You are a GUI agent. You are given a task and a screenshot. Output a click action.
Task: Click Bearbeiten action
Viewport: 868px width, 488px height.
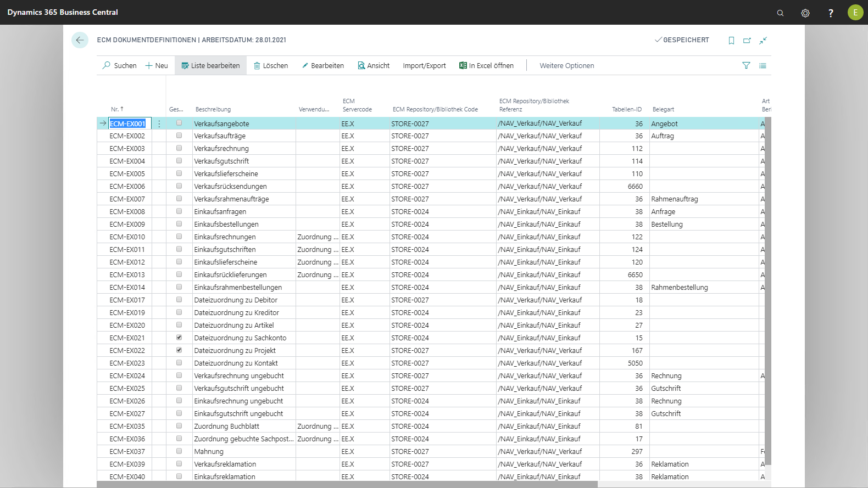pyautogui.click(x=323, y=65)
